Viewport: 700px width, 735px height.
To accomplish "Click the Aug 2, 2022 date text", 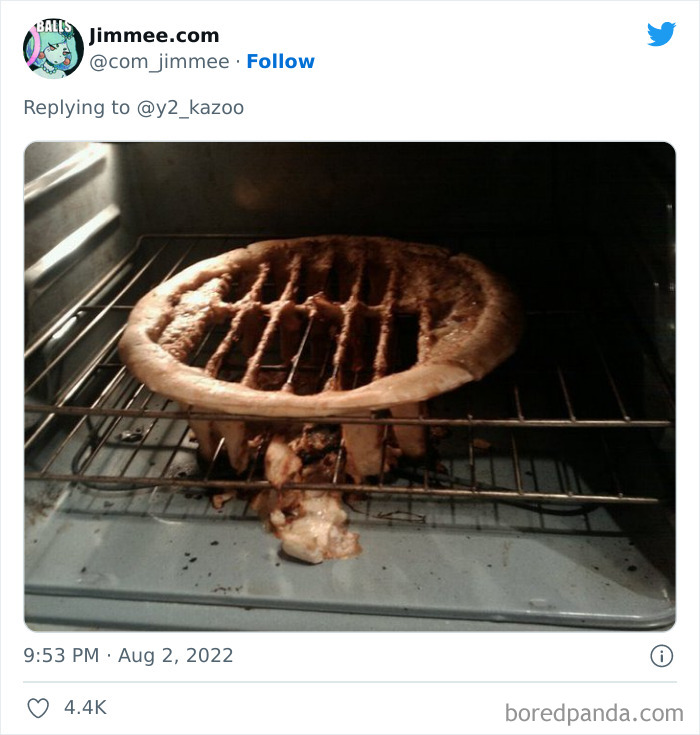I will pos(175,656).
